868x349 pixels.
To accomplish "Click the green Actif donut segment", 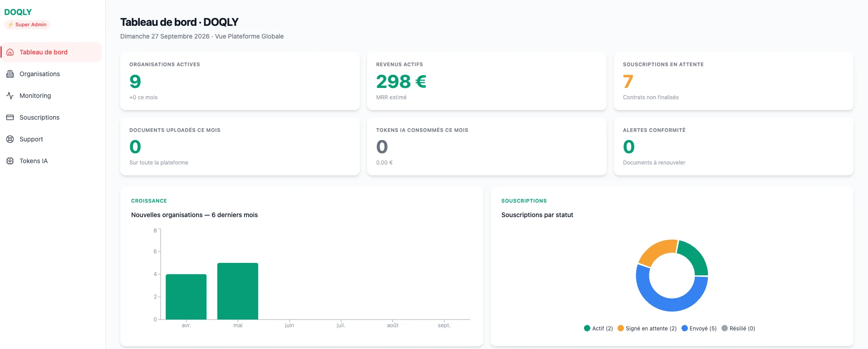I will click(696, 255).
